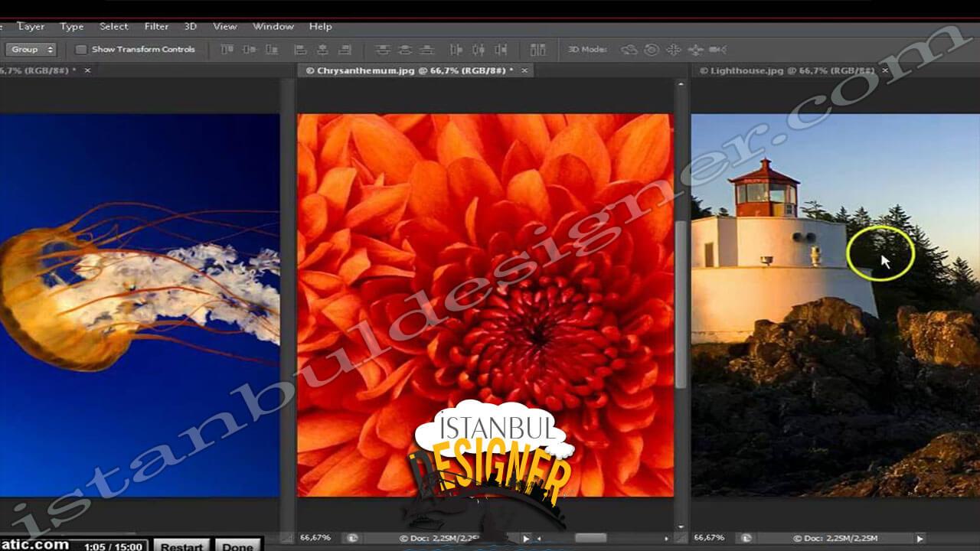Open the 3D menu
The height and width of the screenshot is (551, 980).
point(191,26)
